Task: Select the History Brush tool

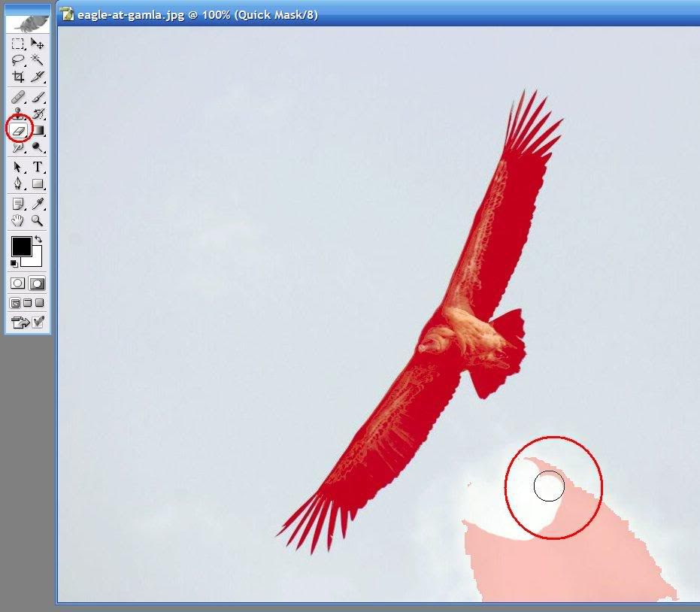Action: pos(38,114)
